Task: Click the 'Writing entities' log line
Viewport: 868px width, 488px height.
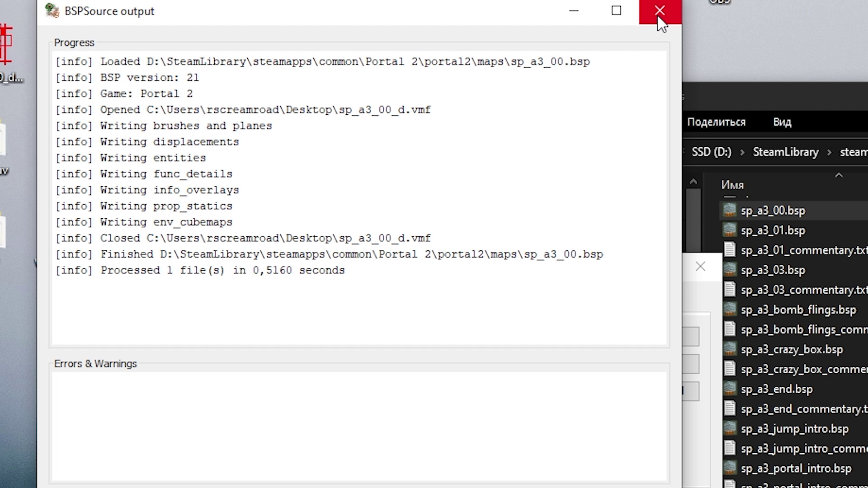Action: point(131,158)
